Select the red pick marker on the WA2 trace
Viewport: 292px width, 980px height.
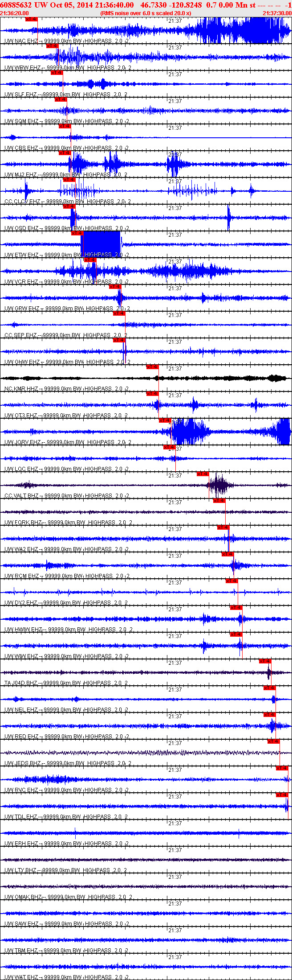coord(223,527)
